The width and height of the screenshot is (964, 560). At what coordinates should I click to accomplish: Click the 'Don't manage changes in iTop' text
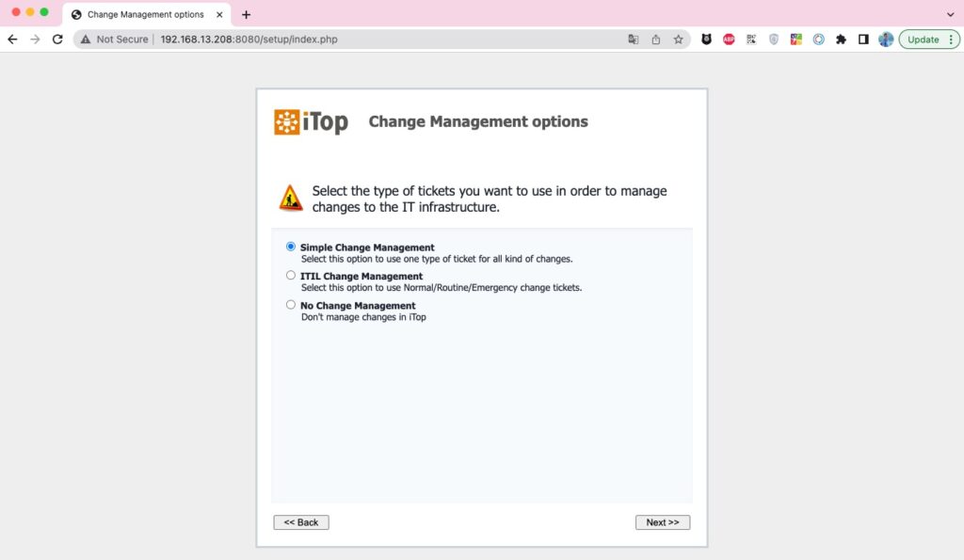[363, 317]
